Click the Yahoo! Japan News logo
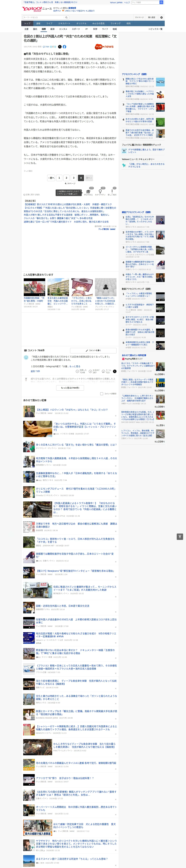This screenshot has width=186, height=868. coord(37,9)
